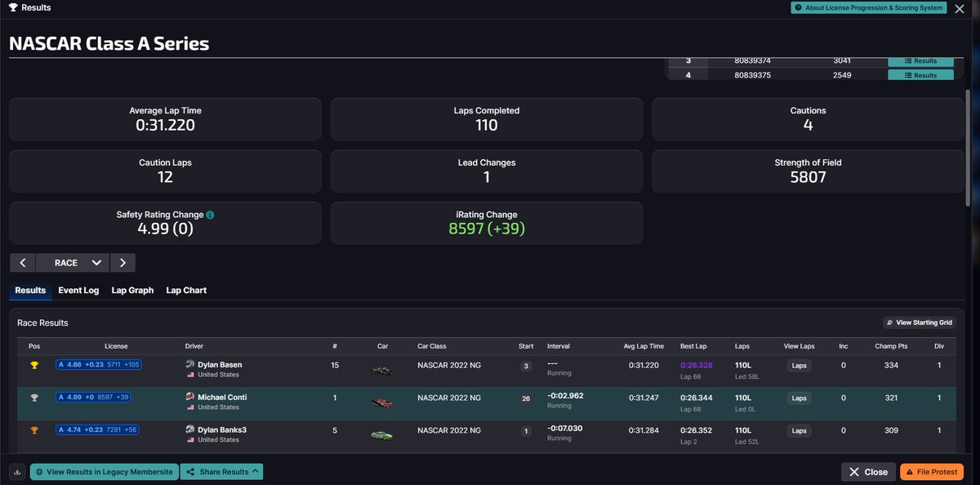
Task: Open About License Progression & Scoring System
Action: pyautogui.click(x=868, y=7)
